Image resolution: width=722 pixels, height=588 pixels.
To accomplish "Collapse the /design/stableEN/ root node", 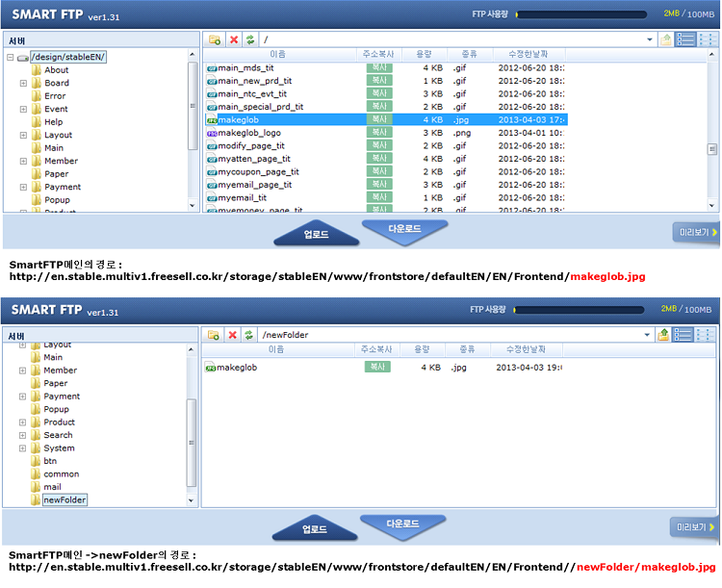I will [10, 58].
